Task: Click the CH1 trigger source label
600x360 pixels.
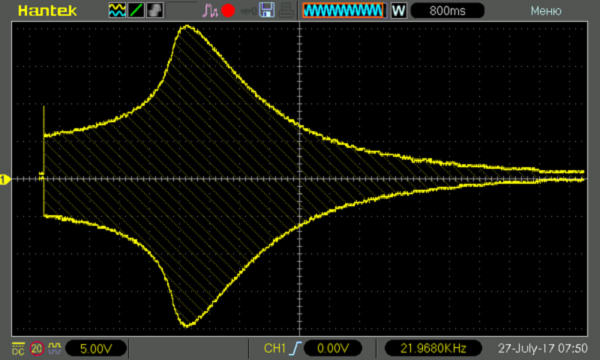Action: pyautogui.click(x=274, y=348)
